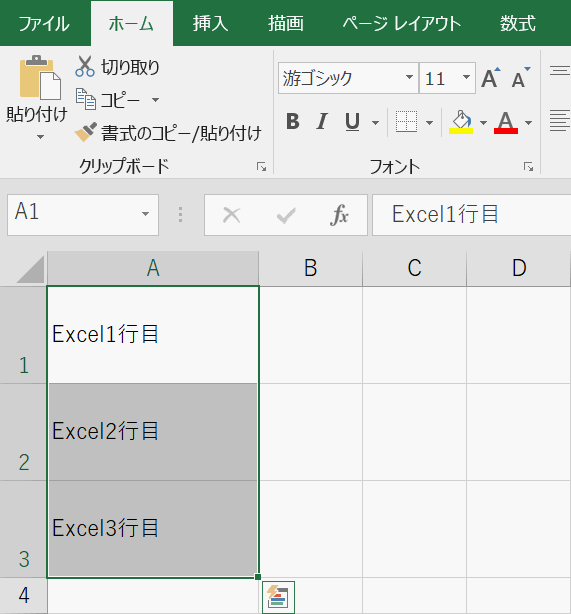Screen dimensions: 571x614
Task: Expand font color dropdown arrow
Action: [x=528, y=123]
